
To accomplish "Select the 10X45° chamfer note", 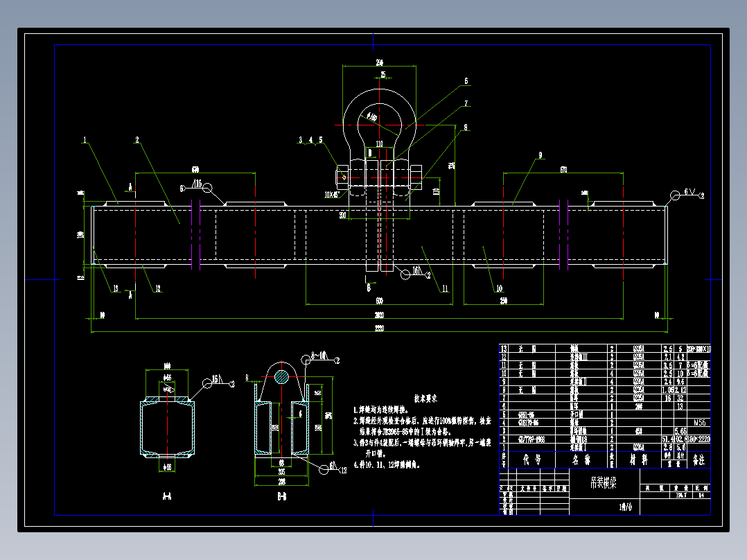I will (x=331, y=195).
